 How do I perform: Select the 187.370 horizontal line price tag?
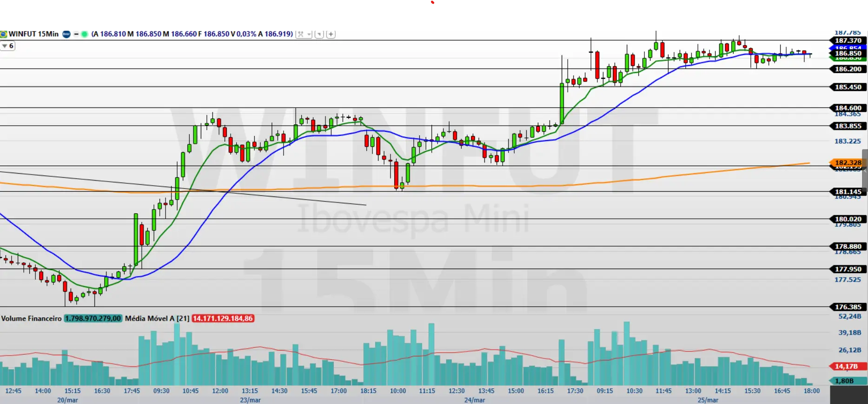pyautogui.click(x=848, y=40)
